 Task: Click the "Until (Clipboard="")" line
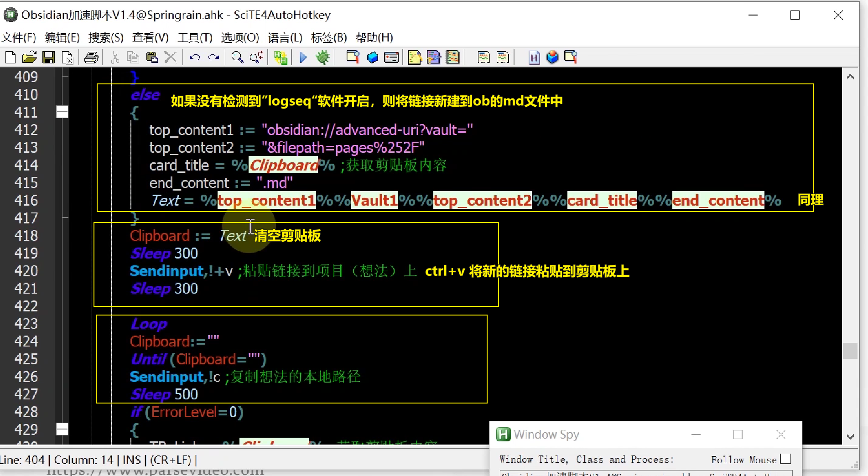(x=199, y=359)
